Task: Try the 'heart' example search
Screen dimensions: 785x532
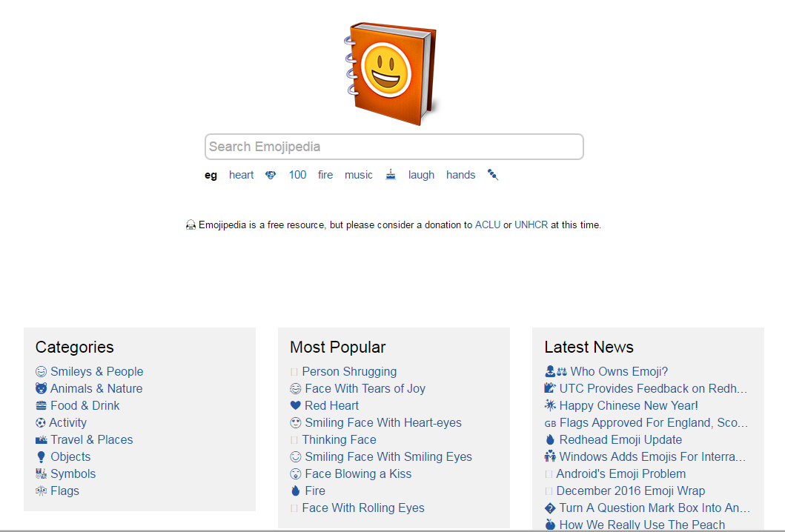Action: tap(242, 175)
